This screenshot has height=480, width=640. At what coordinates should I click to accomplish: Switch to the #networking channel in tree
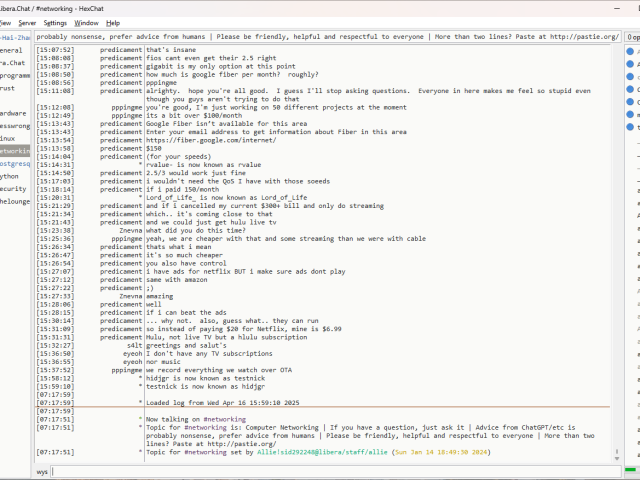point(14,150)
